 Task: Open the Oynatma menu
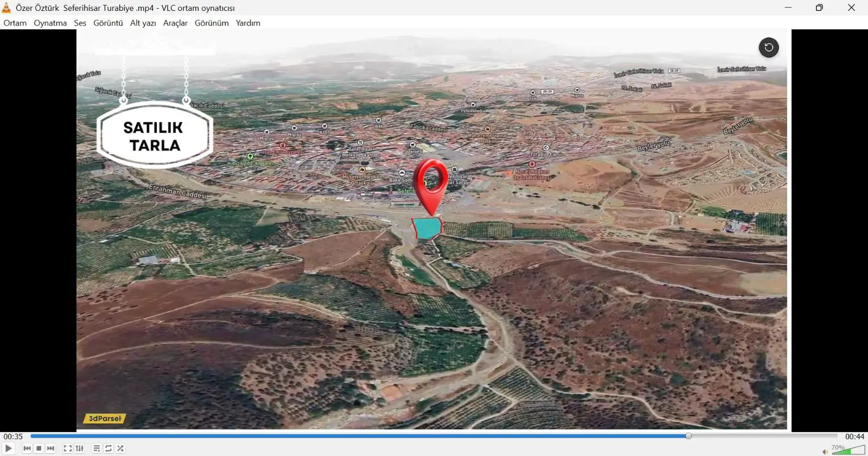[x=50, y=23]
